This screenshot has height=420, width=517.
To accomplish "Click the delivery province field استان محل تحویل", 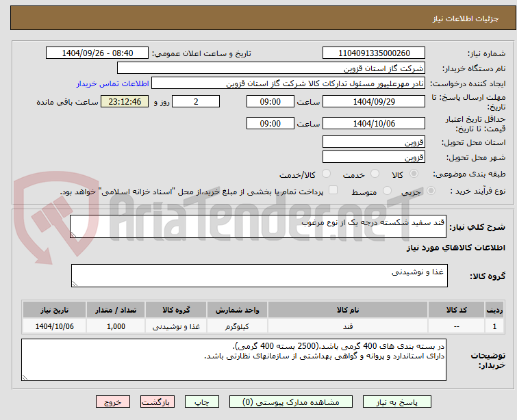I will point(374,142).
